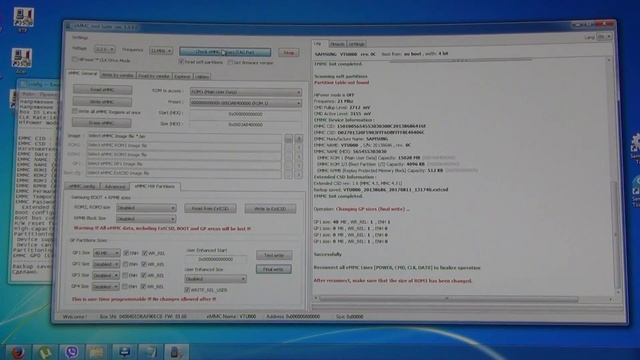Open the monitor icon on the taskbar
This screenshot has height=360, width=640.
point(124,352)
